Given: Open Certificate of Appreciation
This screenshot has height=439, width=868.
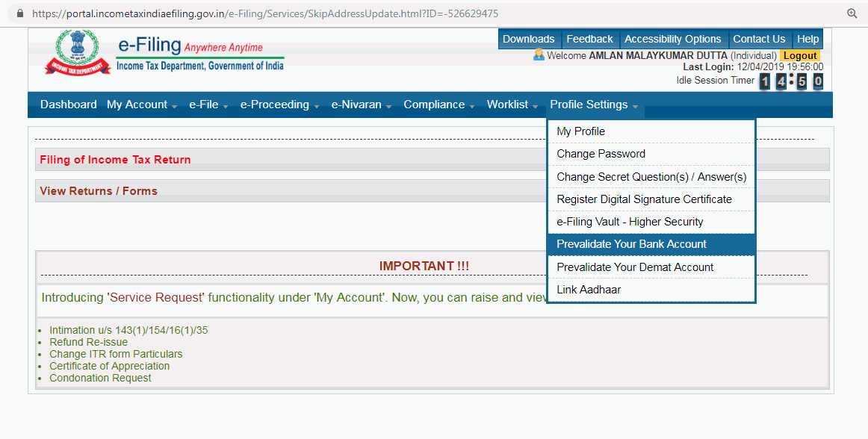Looking at the screenshot, I should 109,366.
